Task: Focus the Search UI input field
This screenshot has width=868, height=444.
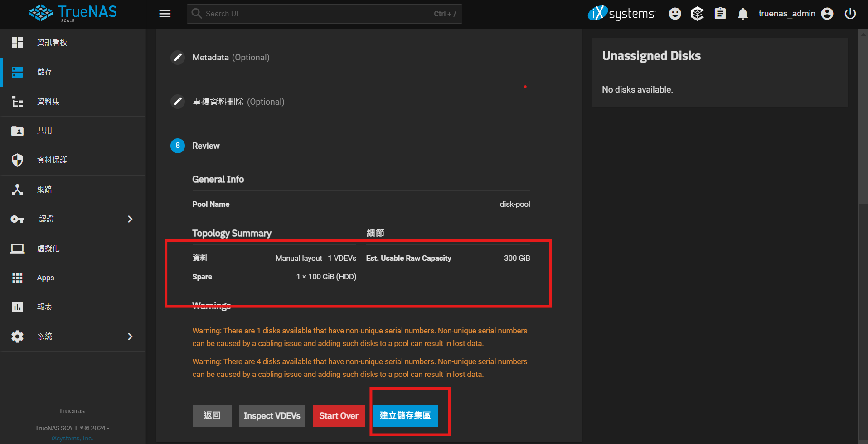Action: (x=317, y=14)
